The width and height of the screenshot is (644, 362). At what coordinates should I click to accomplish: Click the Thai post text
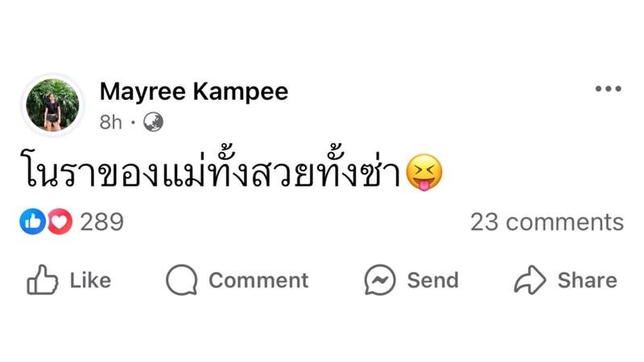click(x=209, y=172)
